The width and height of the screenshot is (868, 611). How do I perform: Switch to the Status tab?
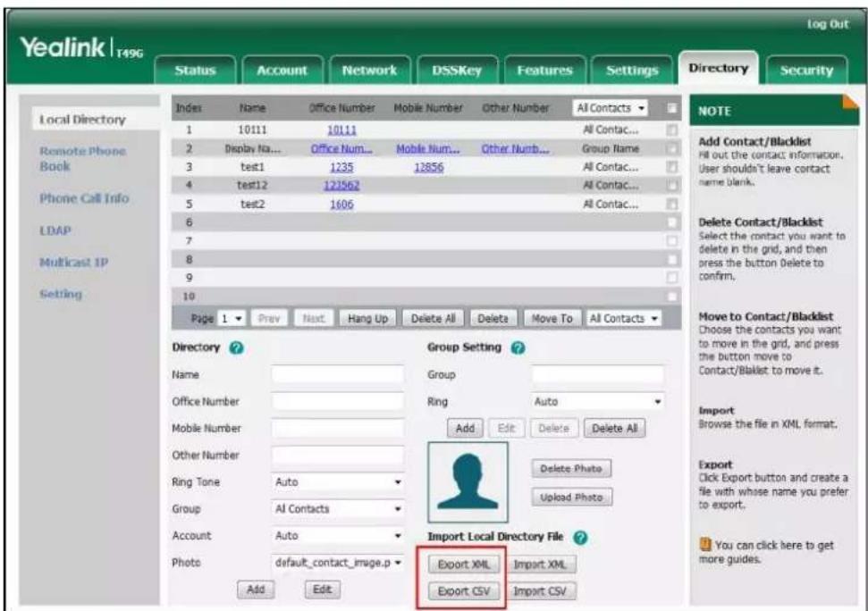(x=195, y=71)
